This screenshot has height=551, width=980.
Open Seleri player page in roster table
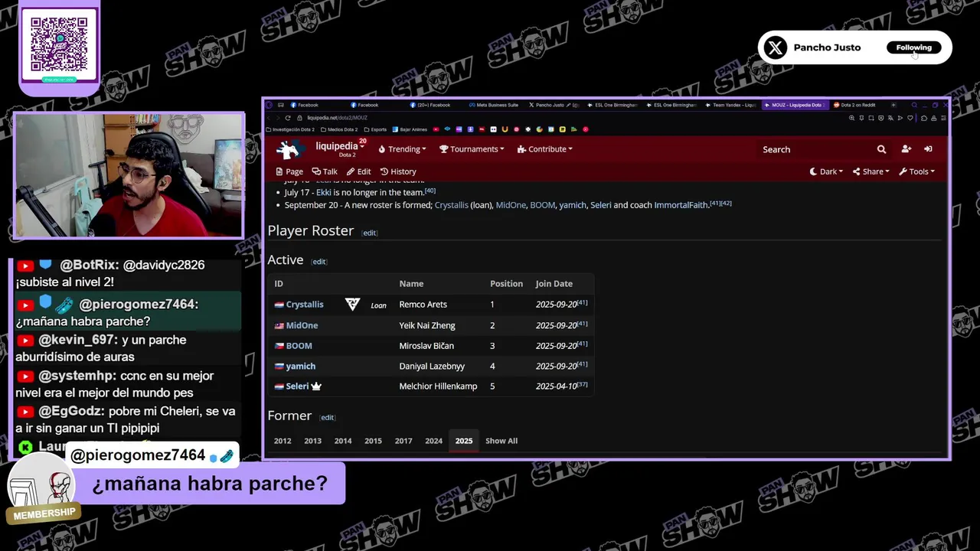tap(297, 386)
